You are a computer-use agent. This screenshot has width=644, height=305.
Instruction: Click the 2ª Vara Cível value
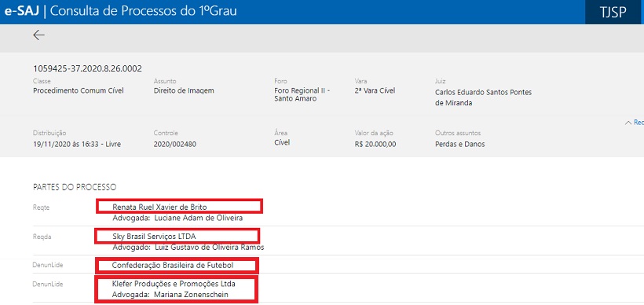tap(375, 90)
